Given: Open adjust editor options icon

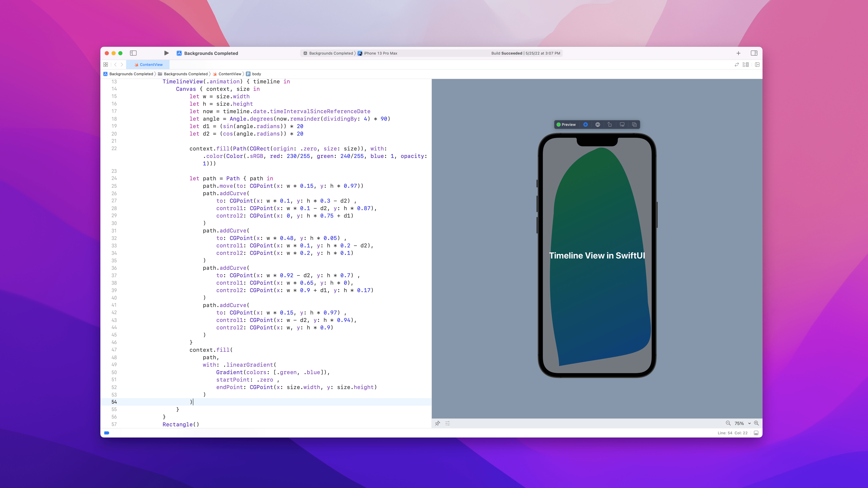Looking at the screenshot, I should [745, 65].
